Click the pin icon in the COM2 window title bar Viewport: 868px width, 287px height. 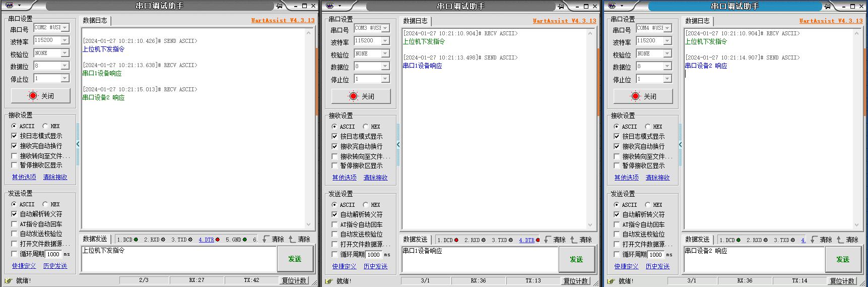point(280,6)
